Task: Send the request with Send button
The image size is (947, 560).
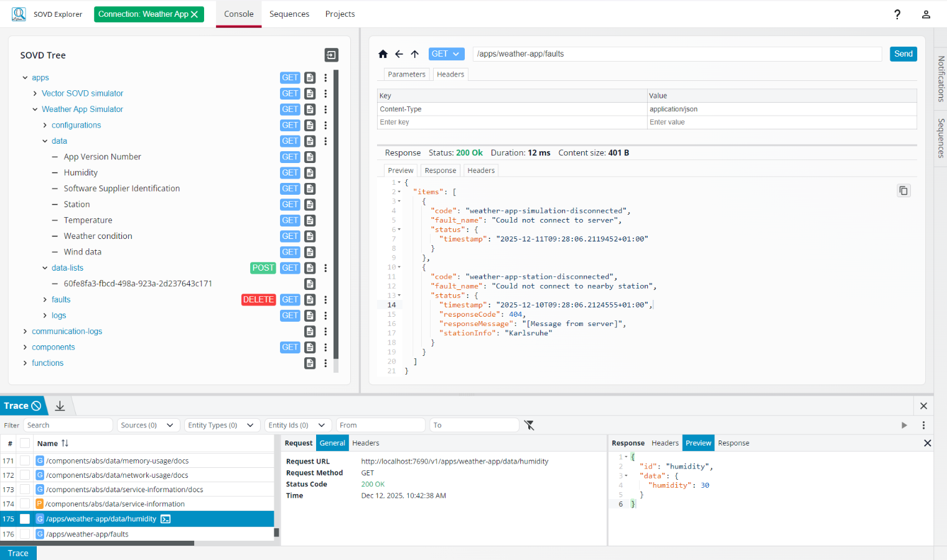Action: pos(903,54)
